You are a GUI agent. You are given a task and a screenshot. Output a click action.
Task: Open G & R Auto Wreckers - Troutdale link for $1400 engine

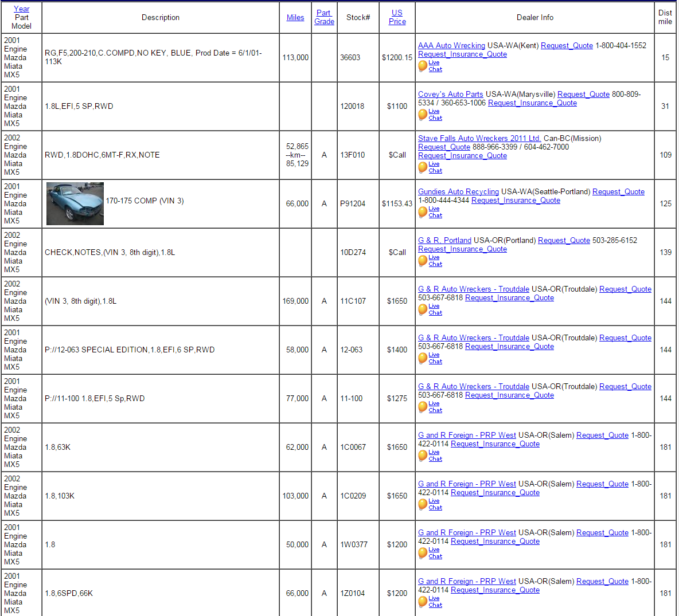tap(473, 338)
